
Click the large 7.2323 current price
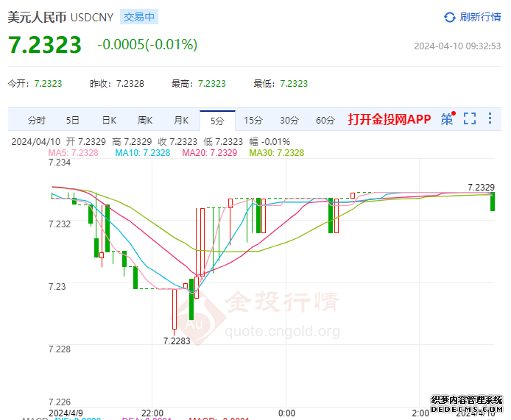(45, 45)
